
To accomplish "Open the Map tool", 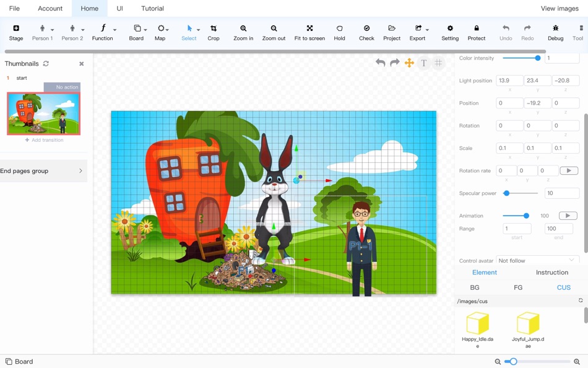I will [x=160, y=33].
